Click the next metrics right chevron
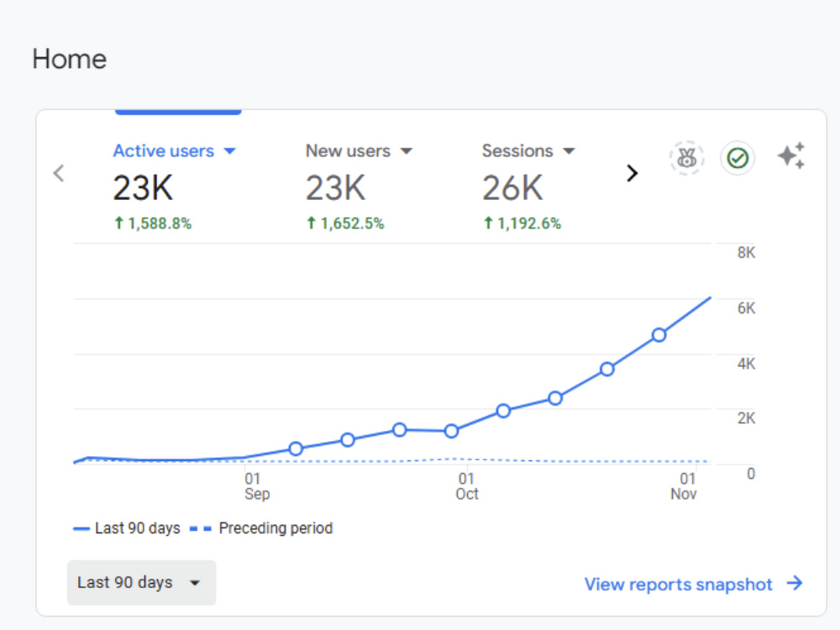840x630 pixels. point(633,173)
